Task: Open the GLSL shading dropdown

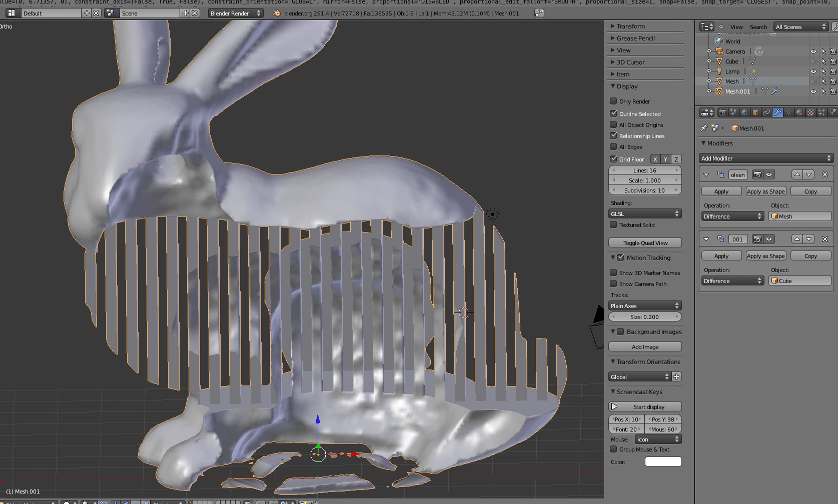Action: pos(645,214)
